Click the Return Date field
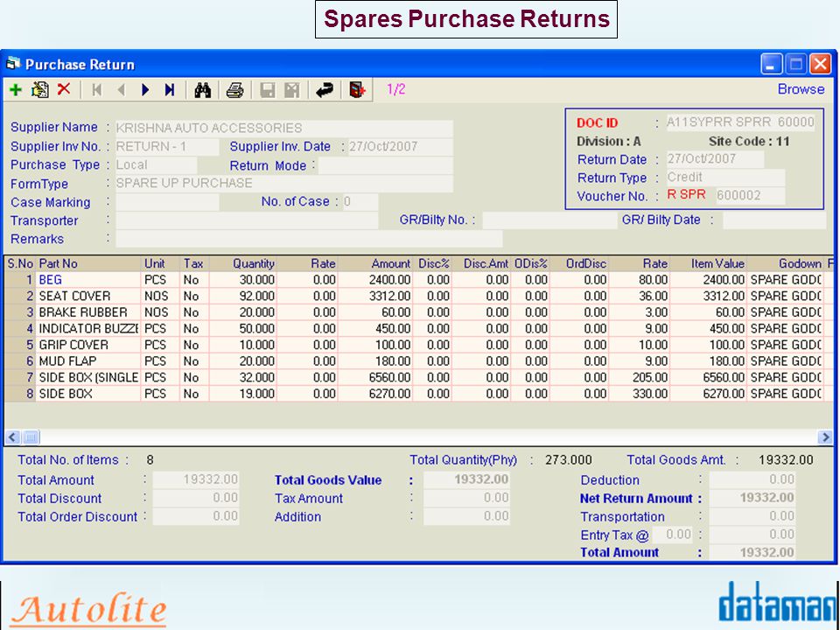The width and height of the screenshot is (840, 630). [715, 159]
